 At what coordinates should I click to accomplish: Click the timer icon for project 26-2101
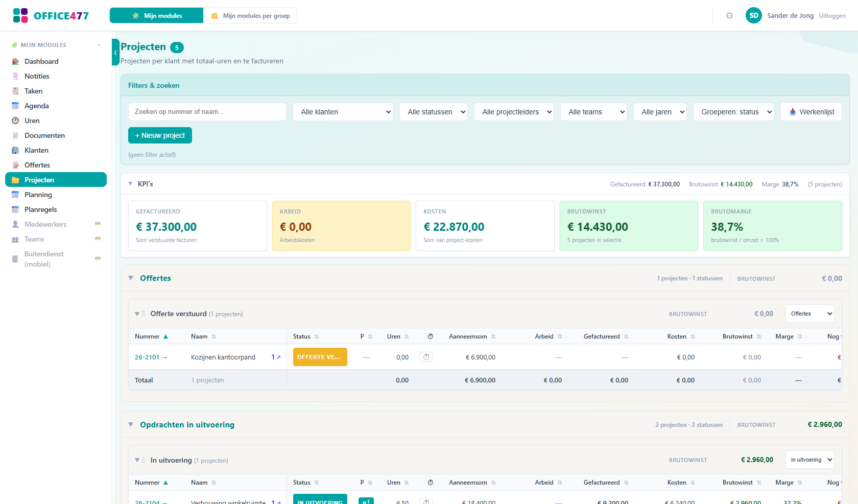click(426, 357)
